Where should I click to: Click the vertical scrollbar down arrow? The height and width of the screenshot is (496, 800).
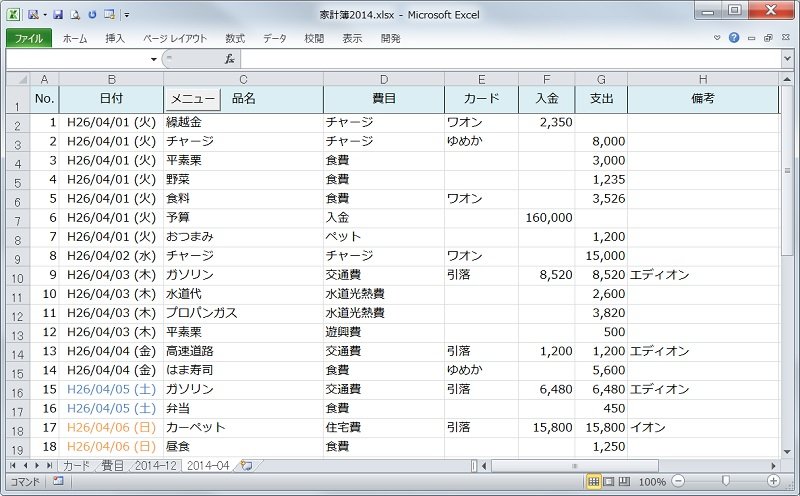[786, 452]
